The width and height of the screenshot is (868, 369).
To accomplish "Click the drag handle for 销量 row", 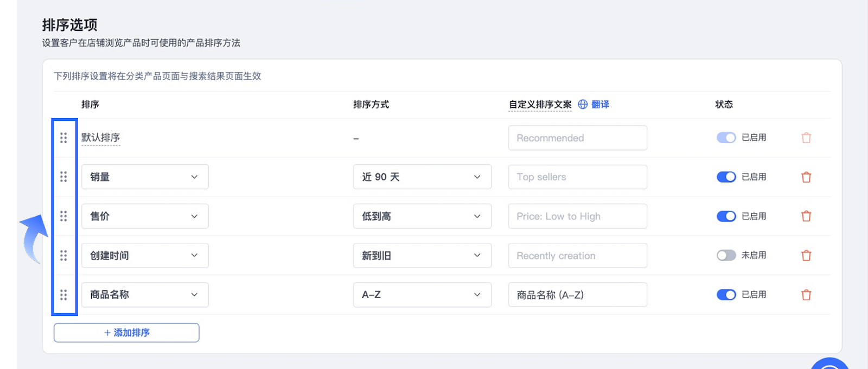I will click(63, 177).
